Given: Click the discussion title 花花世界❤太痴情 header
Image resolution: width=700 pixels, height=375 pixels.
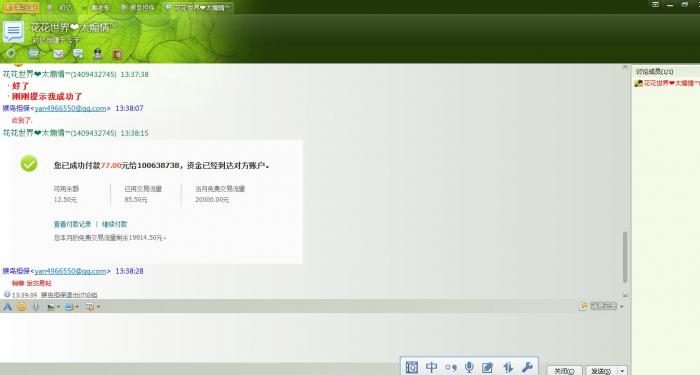Looking at the screenshot, I should tap(74, 27).
